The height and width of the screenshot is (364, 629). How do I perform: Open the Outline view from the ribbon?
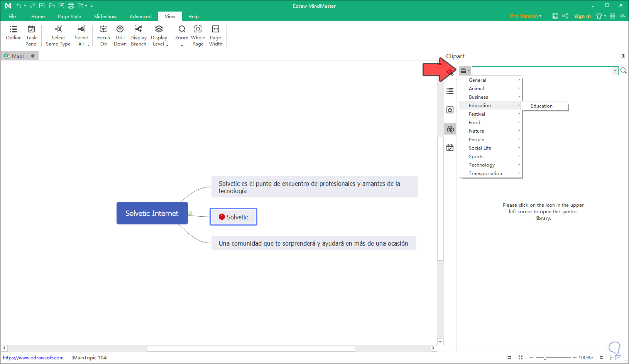click(14, 33)
